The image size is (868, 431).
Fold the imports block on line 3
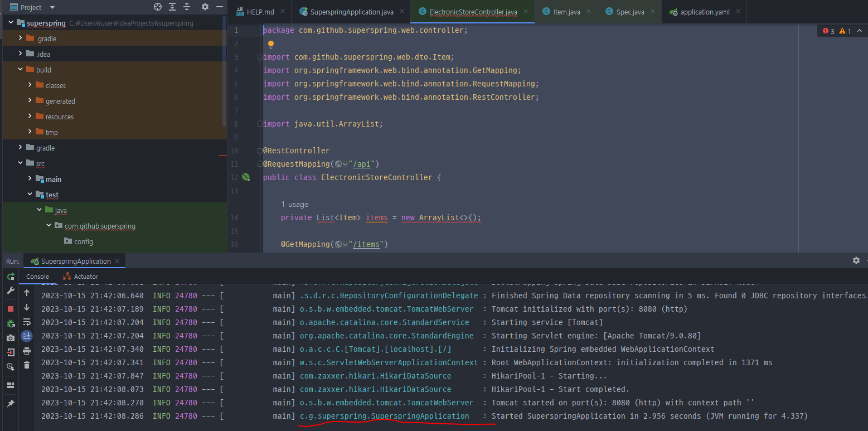coord(259,57)
